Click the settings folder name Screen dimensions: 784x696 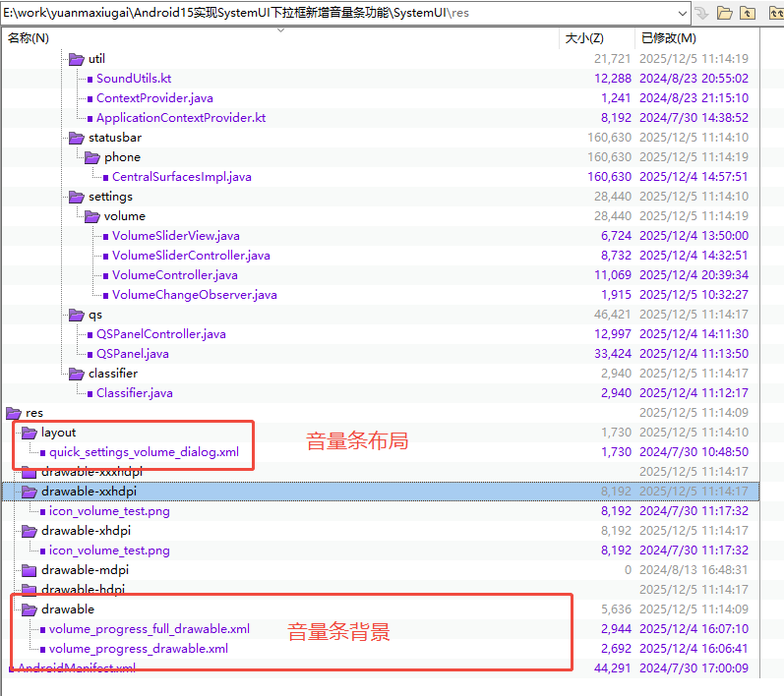(110, 197)
